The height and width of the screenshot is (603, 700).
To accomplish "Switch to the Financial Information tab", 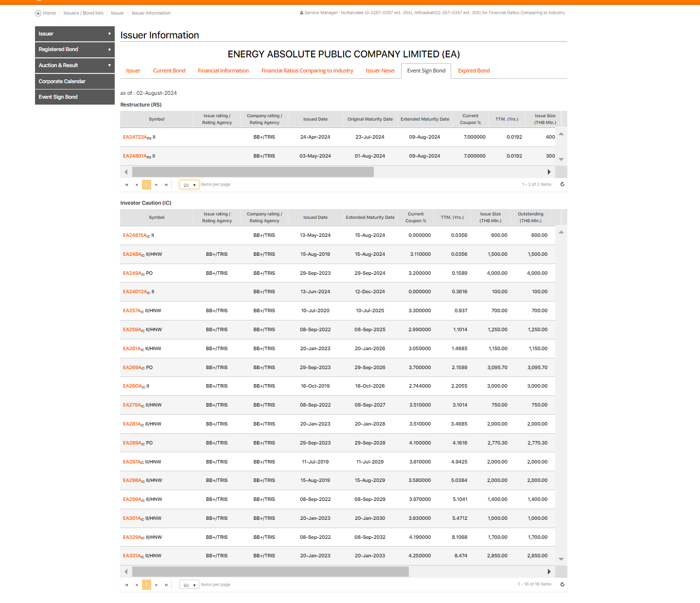I will [223, 71].
